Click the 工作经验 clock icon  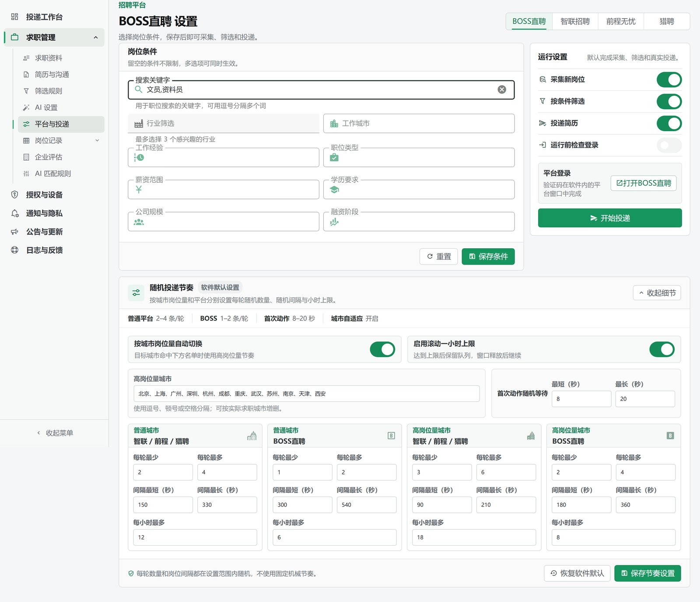(x=139, y=157)
